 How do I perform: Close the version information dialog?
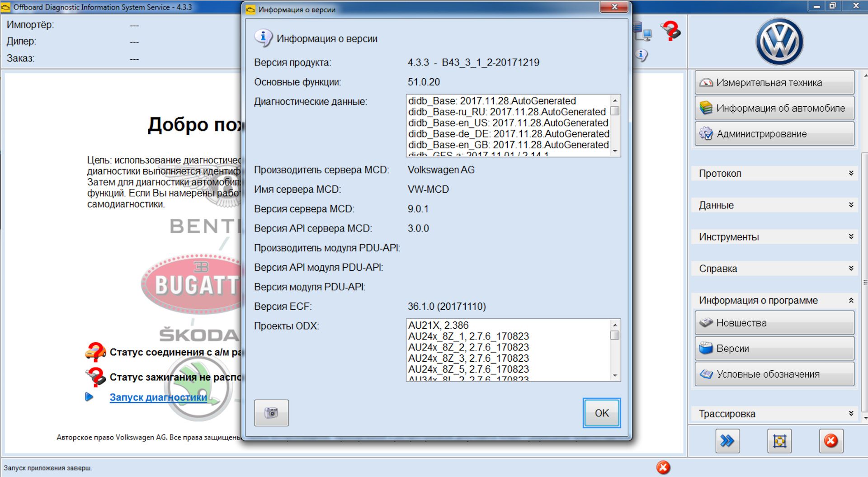tap(614, 7)
